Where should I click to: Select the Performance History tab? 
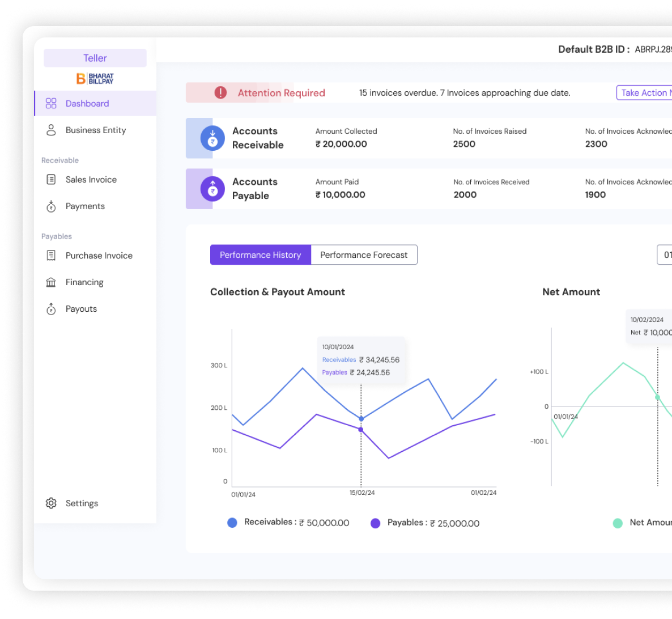(260, 255)
